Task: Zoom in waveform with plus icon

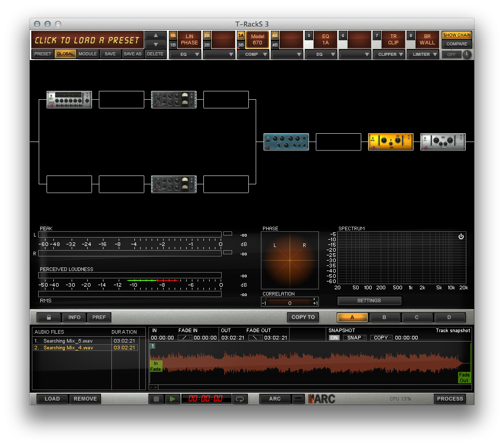Action: point(156,387)
